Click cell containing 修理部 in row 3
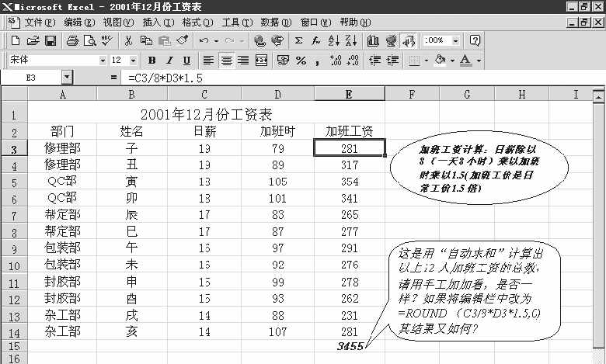The width and height of the screenshot is (606, 364). click(x=62, y=147)
